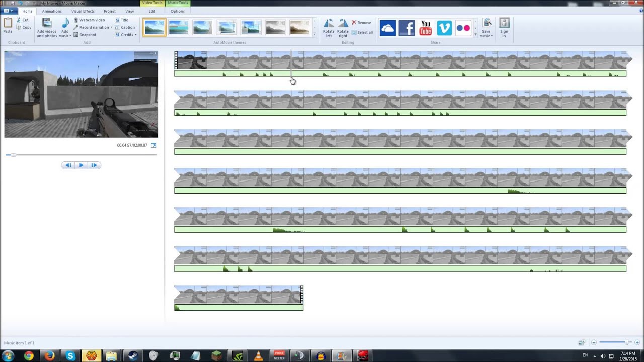
Task: Switch to the Home tab
Action: click(27, 11)
